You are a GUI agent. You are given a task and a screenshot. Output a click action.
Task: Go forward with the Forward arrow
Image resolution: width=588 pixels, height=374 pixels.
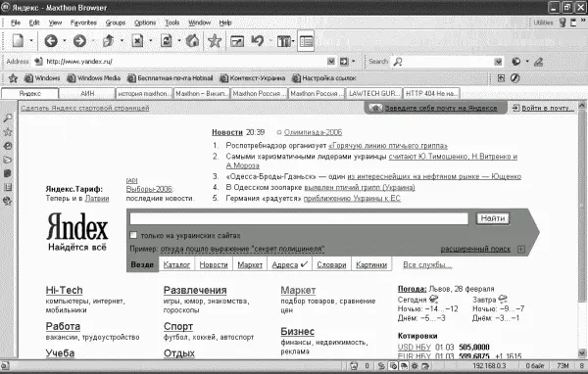79,40
